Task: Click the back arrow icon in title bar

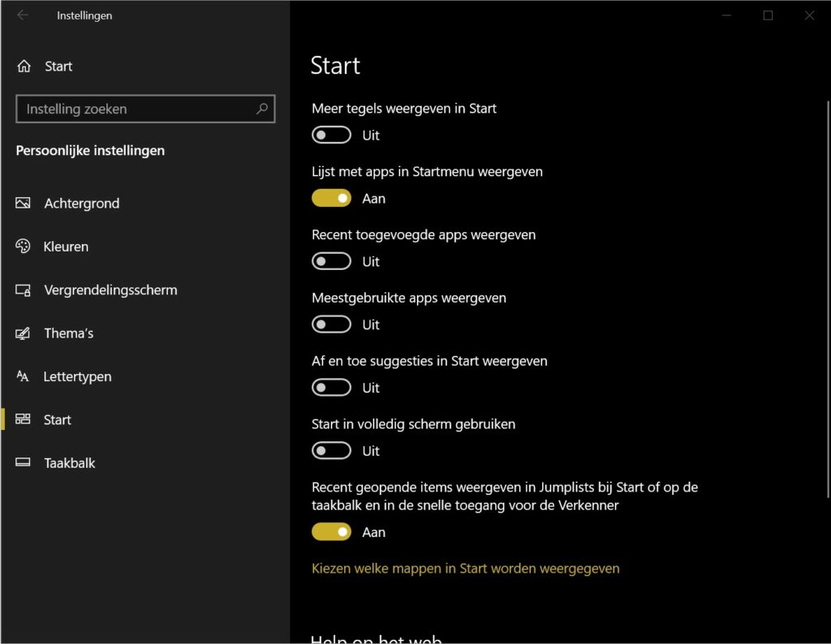Action: [x=22, y=15]
